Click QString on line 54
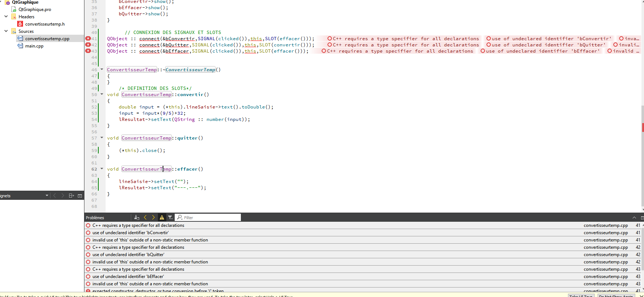644x297 pixels. point(185,119)
